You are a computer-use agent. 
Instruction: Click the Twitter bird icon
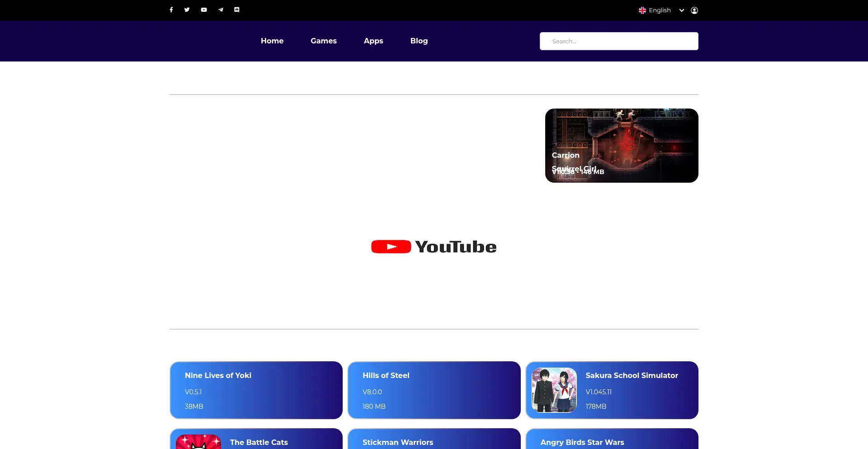[187, 10]
